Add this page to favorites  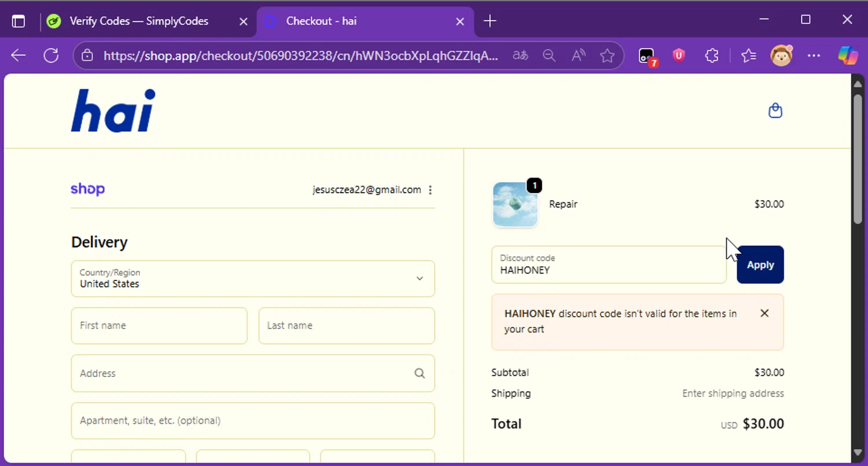tap(607, 56)
